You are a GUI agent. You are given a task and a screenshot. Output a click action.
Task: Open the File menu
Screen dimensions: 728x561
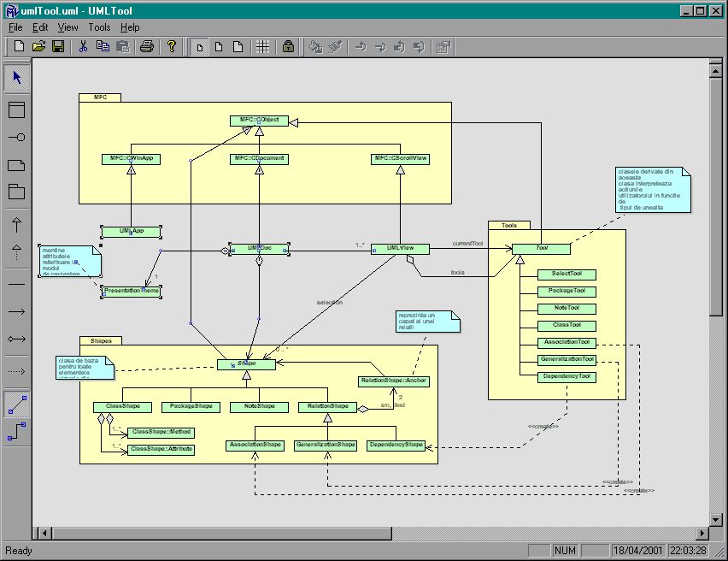15,27
